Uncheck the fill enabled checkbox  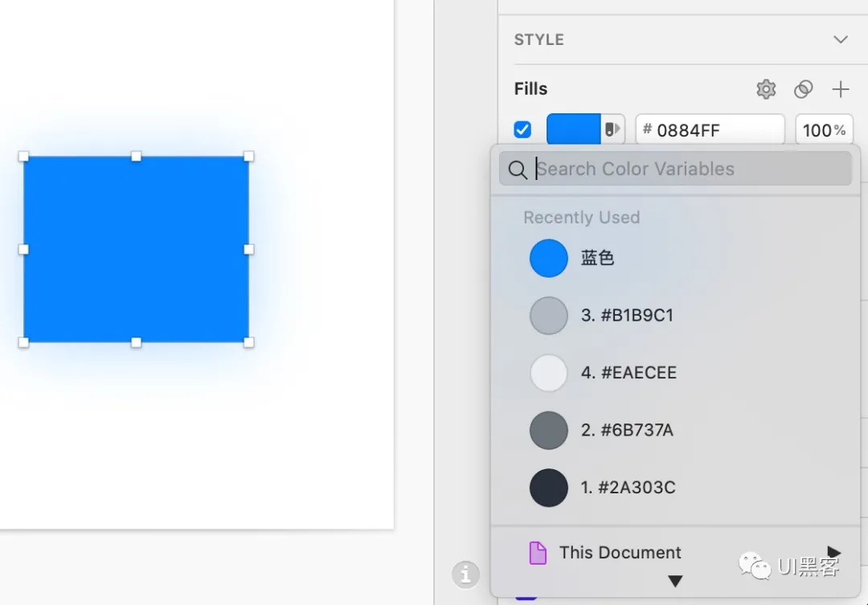coord(522,129)
